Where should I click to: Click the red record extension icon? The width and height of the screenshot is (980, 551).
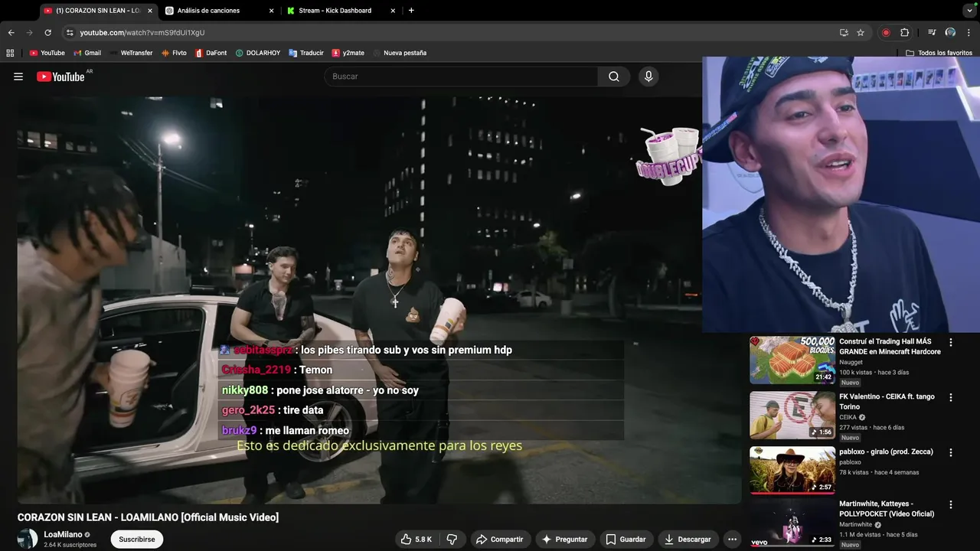886,33
